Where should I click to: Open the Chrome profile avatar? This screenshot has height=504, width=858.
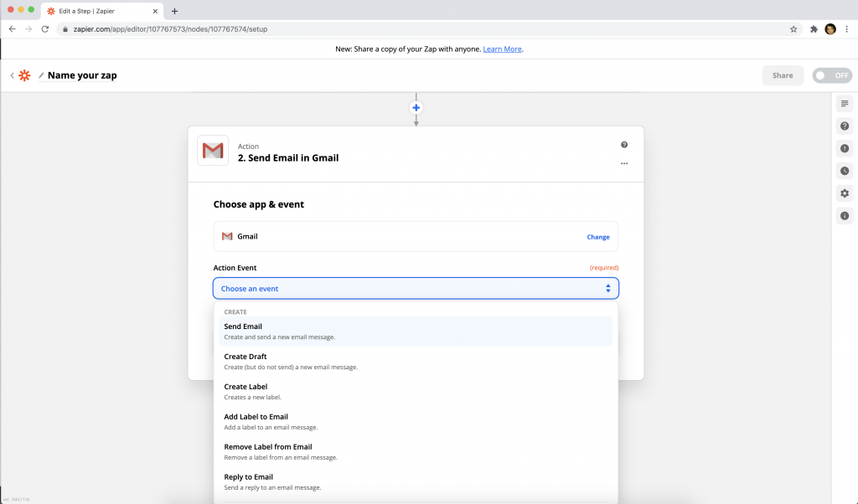click(x=830, y=29)
